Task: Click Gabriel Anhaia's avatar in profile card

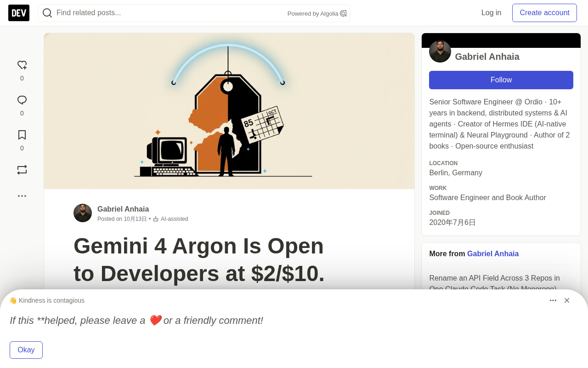Action: tap(440, 52)
